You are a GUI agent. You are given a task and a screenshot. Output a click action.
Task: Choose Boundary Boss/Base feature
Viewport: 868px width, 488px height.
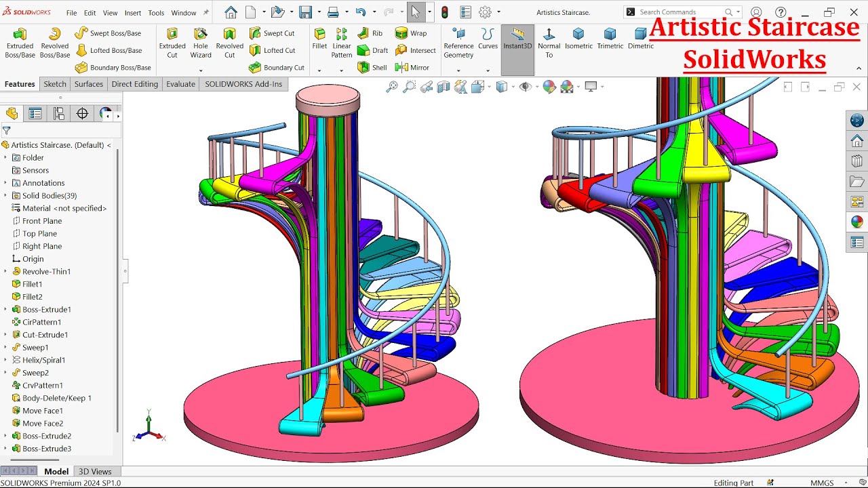[113, 68]
